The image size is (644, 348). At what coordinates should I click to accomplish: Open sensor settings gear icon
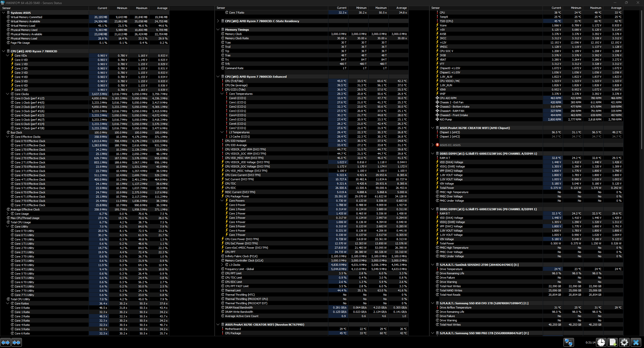coord(624,342)
